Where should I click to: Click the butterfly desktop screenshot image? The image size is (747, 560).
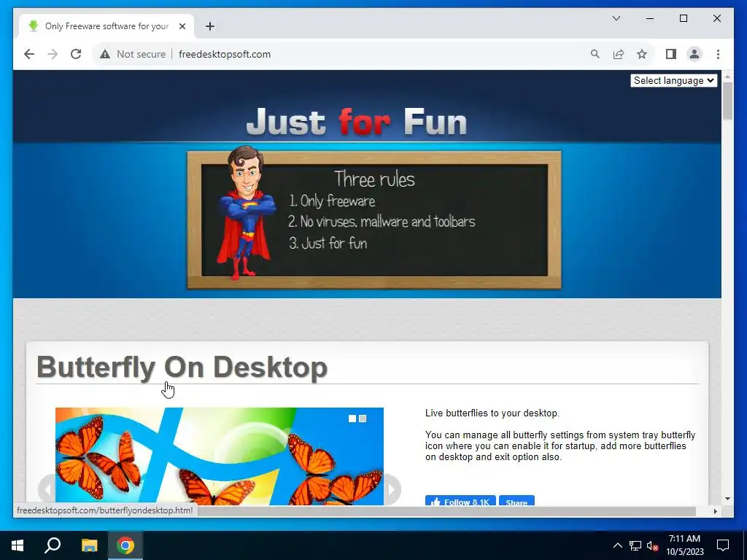219,456
